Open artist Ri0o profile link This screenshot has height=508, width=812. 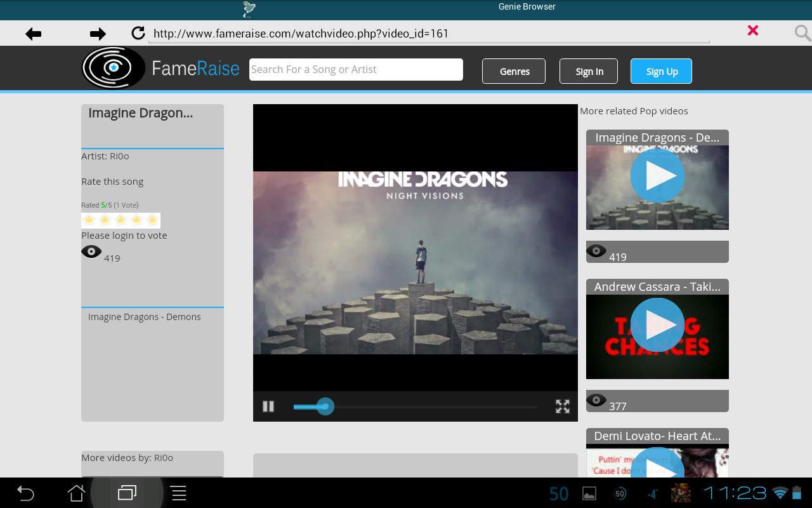point(119,156)
